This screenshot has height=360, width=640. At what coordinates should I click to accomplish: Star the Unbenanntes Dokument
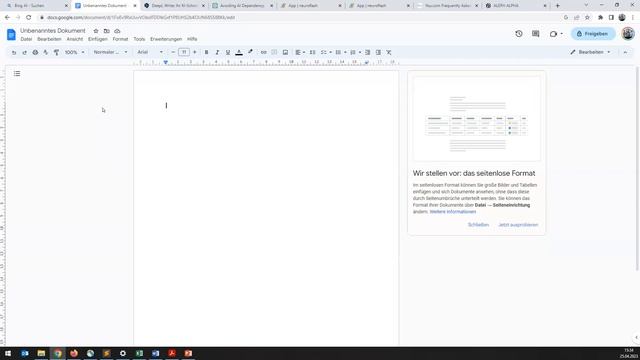pos(96,31)
